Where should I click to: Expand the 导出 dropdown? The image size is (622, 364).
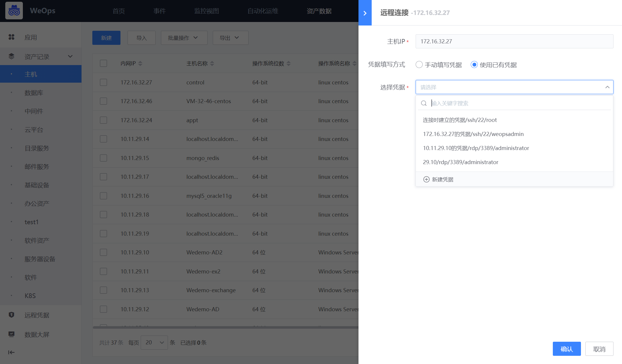coord(230,38)
